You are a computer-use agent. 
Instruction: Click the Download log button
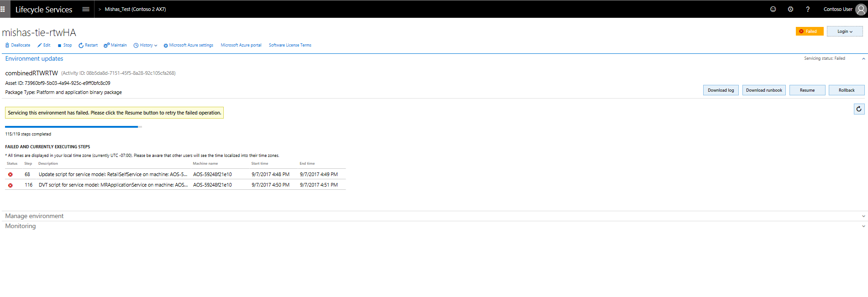click(x=721, y=90)
